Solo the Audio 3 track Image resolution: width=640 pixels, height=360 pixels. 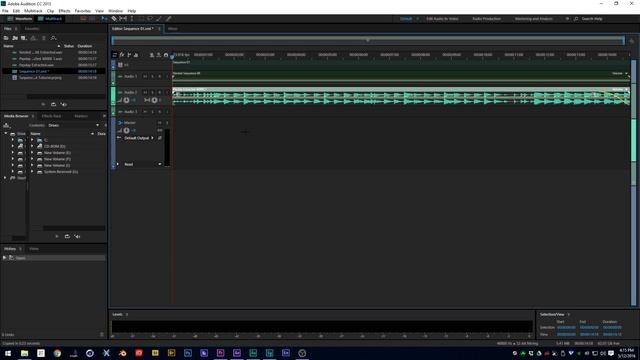153,111
